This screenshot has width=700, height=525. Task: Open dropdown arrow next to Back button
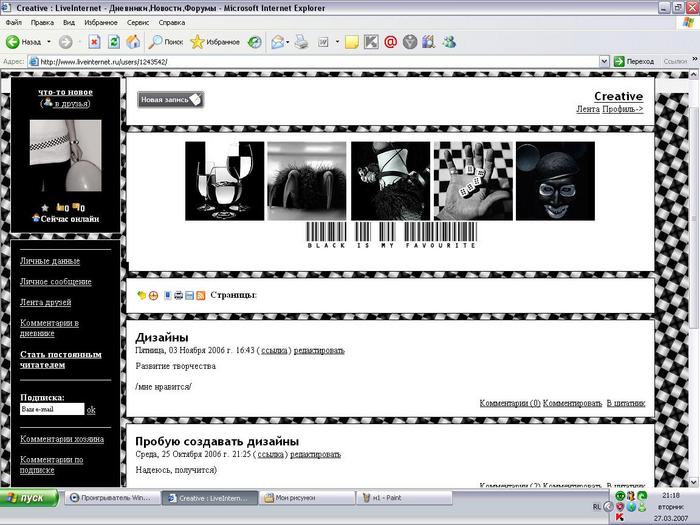tap(49, 42)
